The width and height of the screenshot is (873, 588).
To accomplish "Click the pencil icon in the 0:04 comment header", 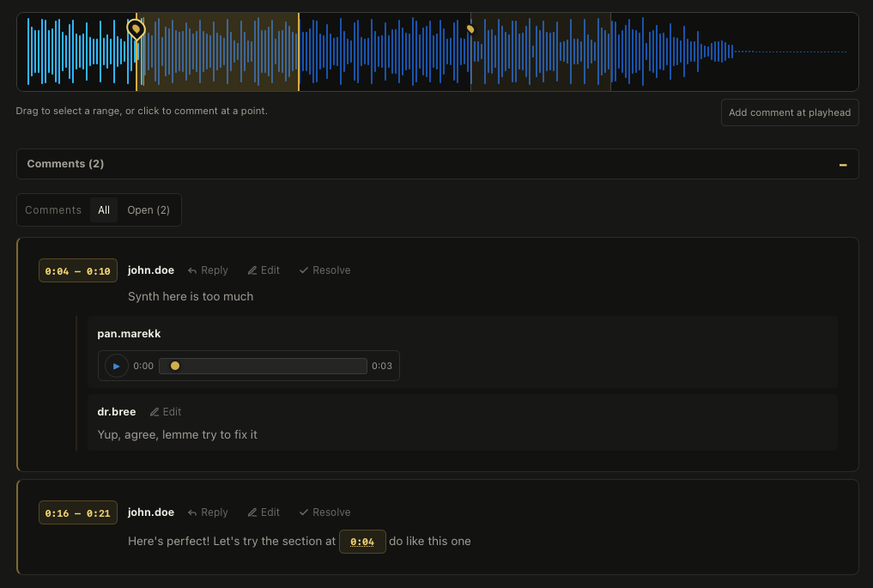I will click(252, 270).
